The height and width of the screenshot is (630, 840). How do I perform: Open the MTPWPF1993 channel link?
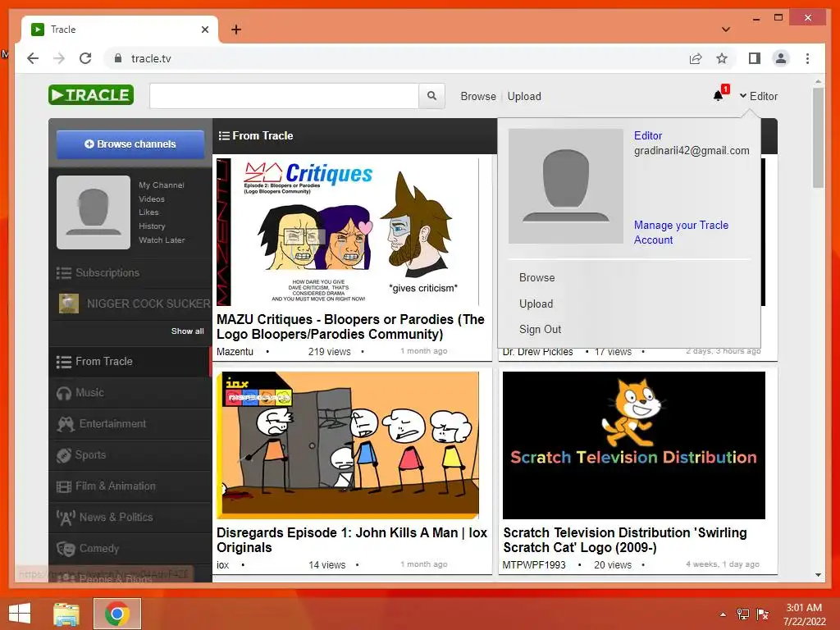tap(533, 565)
